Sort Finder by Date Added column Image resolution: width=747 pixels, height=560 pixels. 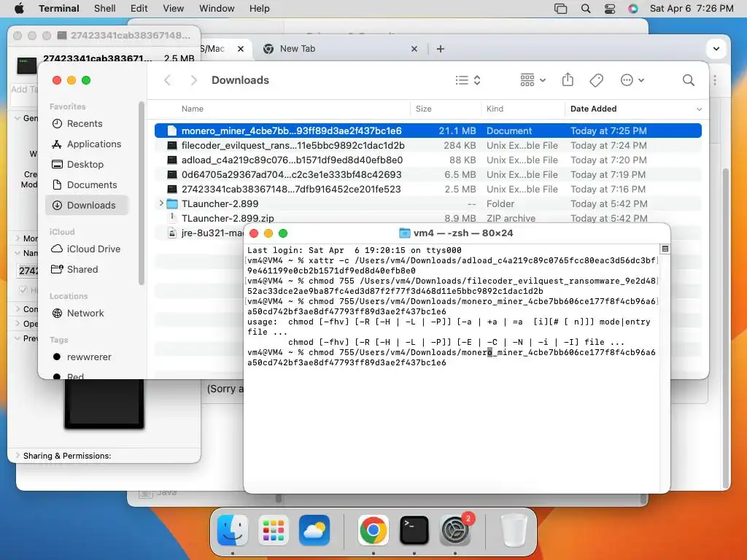(593, 109)
